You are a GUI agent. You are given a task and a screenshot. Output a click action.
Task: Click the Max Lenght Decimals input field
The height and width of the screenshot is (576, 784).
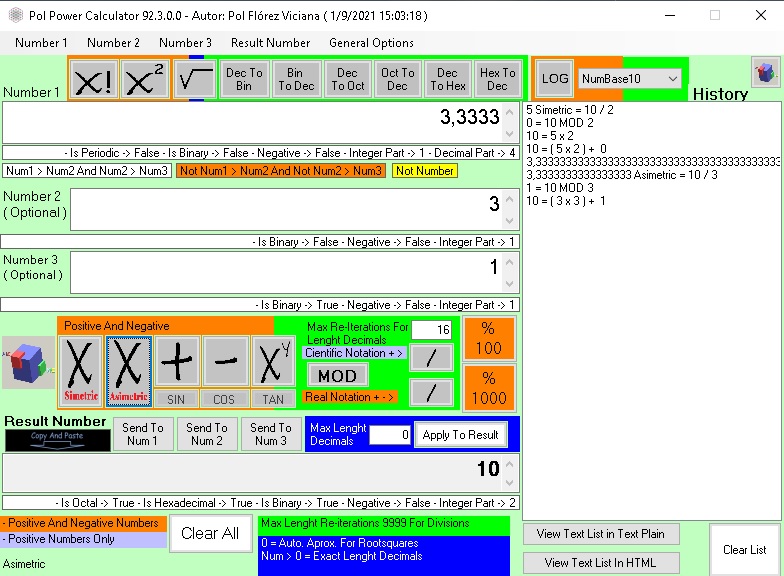390,435
